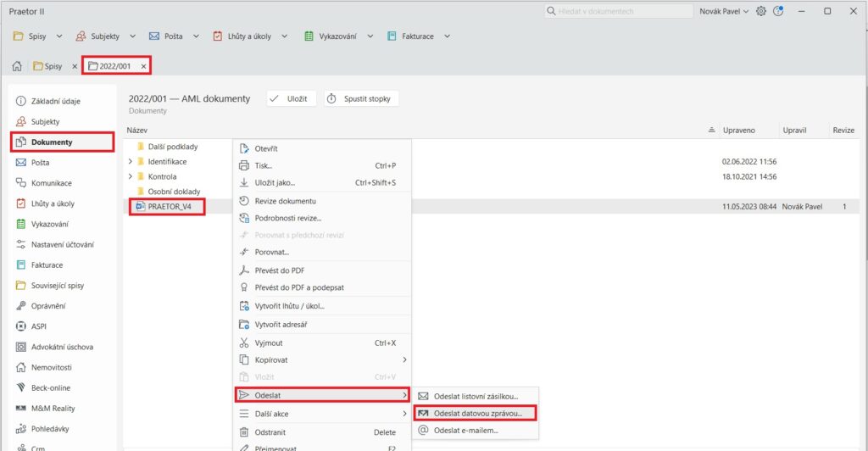Click the Uložit button

(292, 99)
